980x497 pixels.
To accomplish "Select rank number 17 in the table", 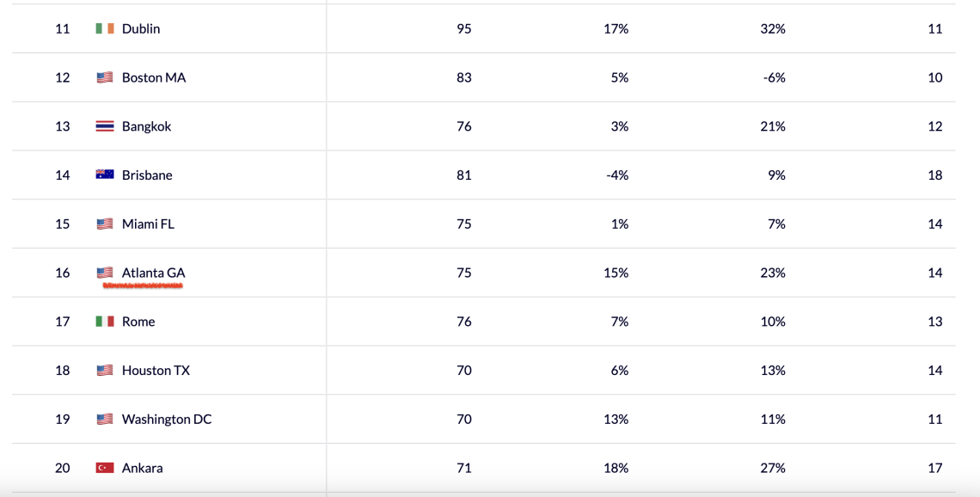I will point(63,322).
